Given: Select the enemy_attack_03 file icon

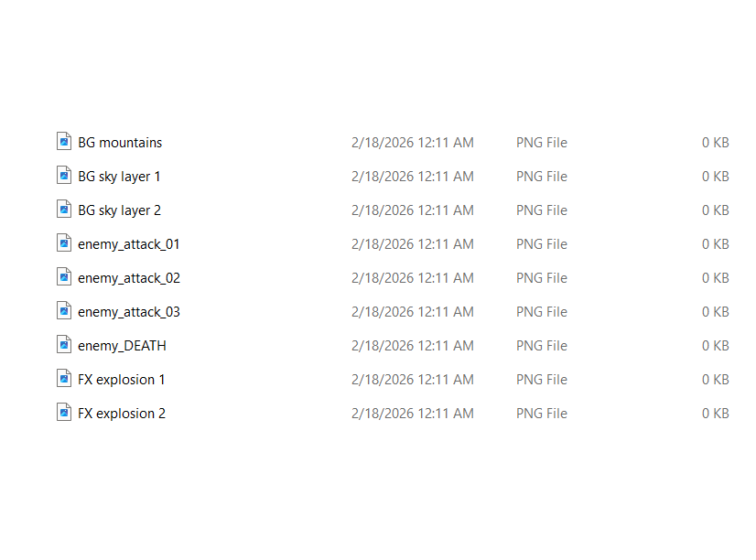Looking at the screenshot, I should click(64, 311).
